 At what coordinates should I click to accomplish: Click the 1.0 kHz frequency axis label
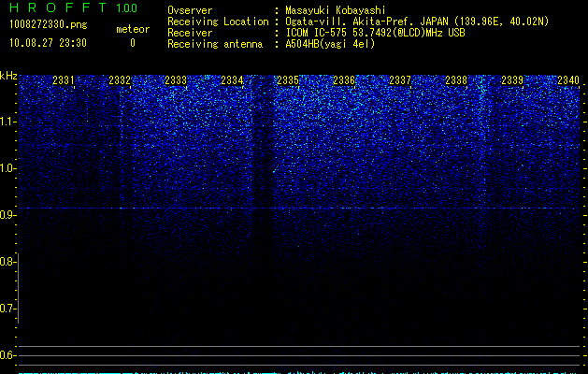tap(7, 168)
